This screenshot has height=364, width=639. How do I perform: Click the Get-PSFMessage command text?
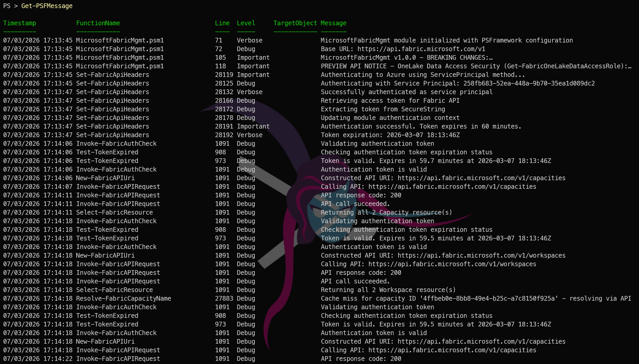click(47, 6)
